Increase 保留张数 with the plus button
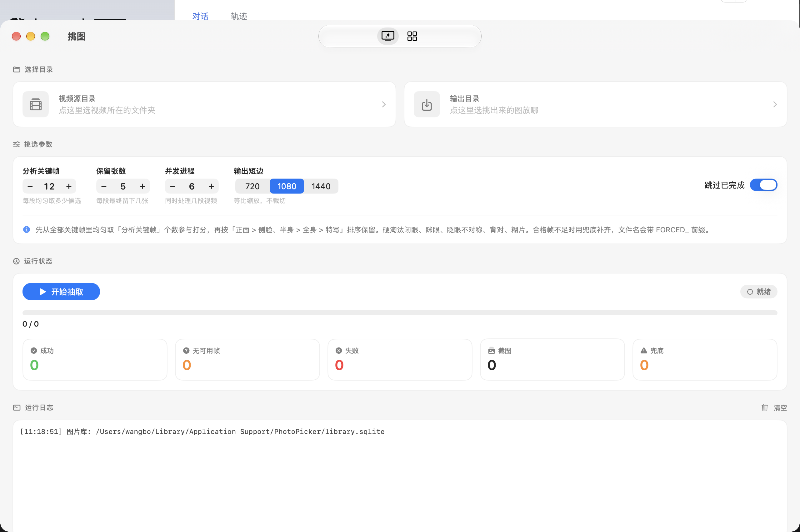800x532 pixels. [x=142, y=186]
